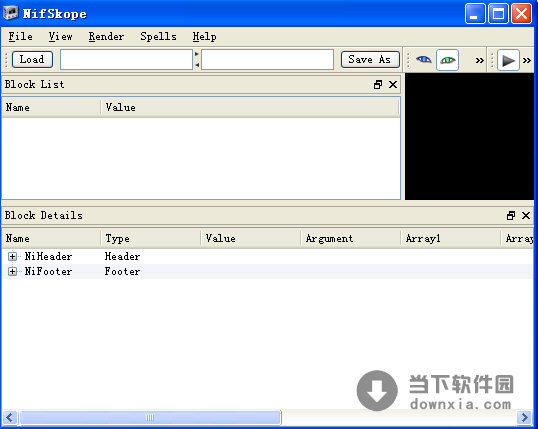Click the small swap arrows between path fields
The image size is (538, 429).
pyautogui.click(x=197, y=59)
